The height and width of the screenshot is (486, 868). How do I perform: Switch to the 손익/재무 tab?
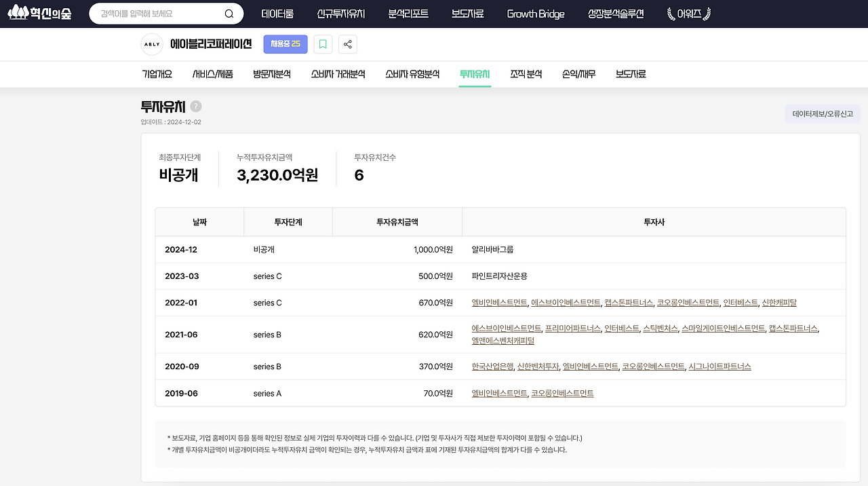pos(578,74)
